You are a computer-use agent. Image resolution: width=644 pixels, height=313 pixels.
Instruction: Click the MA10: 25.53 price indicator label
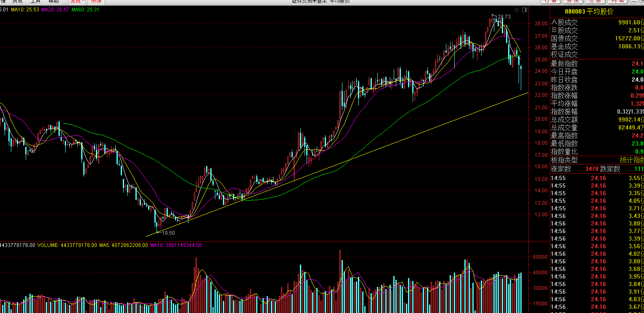point(25,10)
